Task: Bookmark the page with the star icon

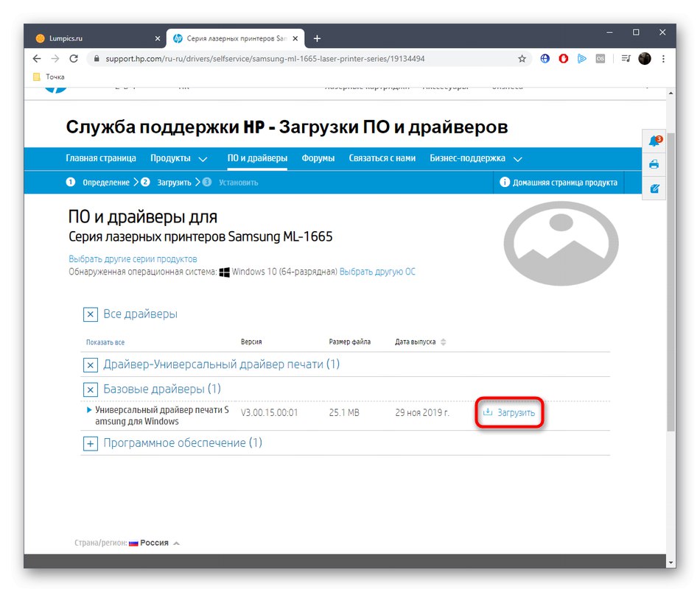Action: [522, 58]
